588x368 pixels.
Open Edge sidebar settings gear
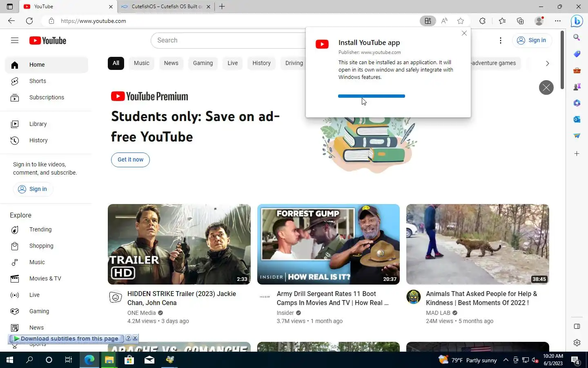coord(577,343)
